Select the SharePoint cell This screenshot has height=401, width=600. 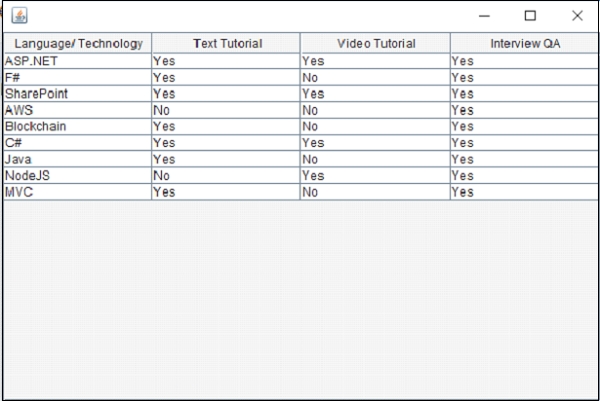click(77, 94)
